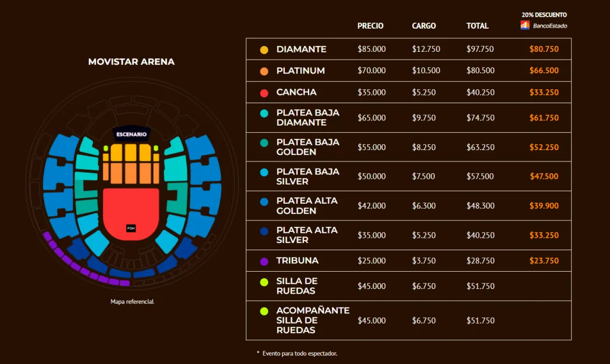Click the FOH box in the arena map

[x=131, y=228]
